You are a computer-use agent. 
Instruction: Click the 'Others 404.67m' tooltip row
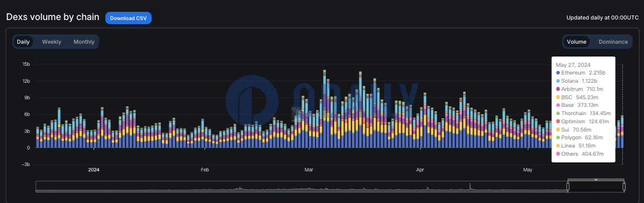[580, 154]
